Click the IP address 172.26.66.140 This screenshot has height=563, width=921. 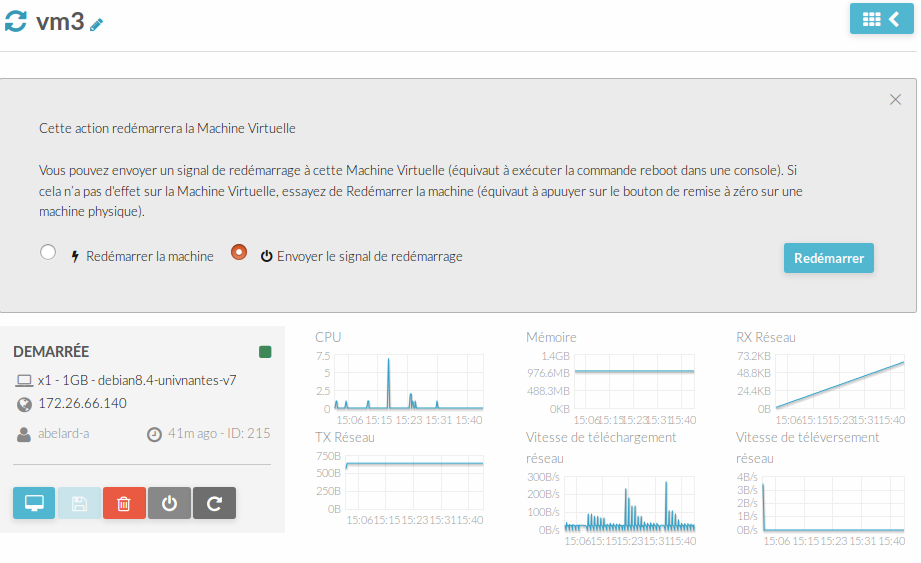click(x=82, y=404)
